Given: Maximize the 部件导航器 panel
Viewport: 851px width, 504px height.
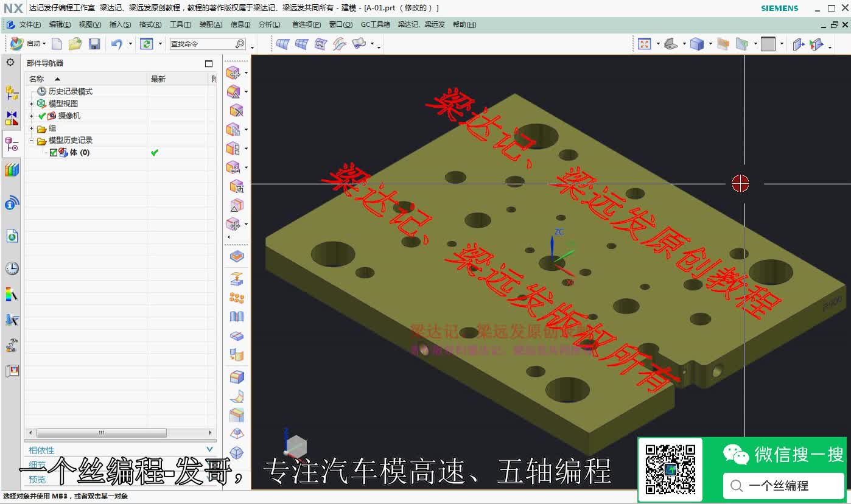Looking at the screenshot, I should (x=209, y=63).
